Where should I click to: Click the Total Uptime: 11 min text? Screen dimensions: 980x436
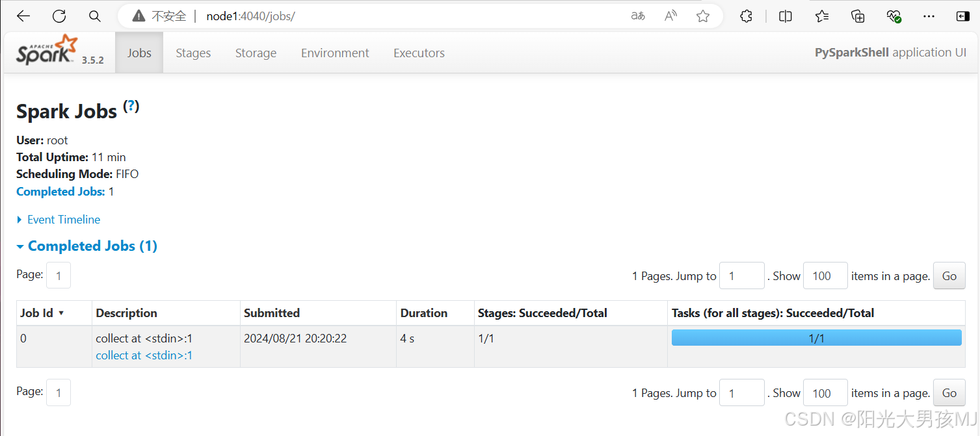coord(71,157)
